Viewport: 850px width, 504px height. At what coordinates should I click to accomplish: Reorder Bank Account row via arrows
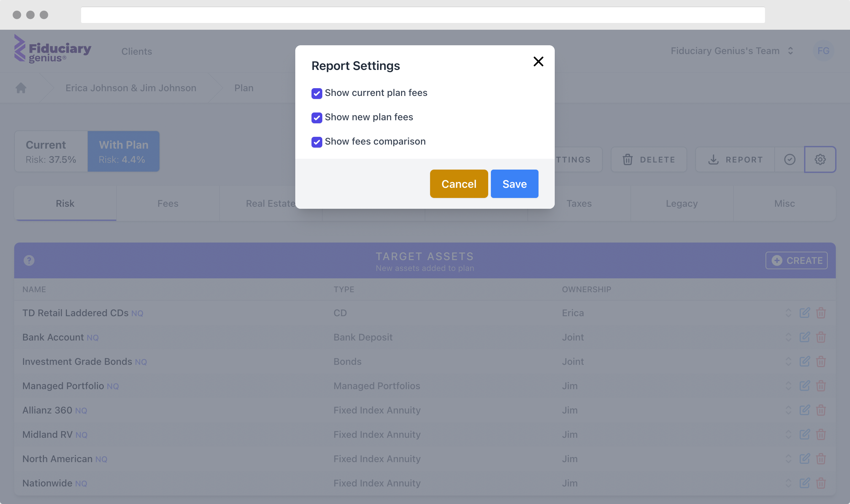pos(788,337)
